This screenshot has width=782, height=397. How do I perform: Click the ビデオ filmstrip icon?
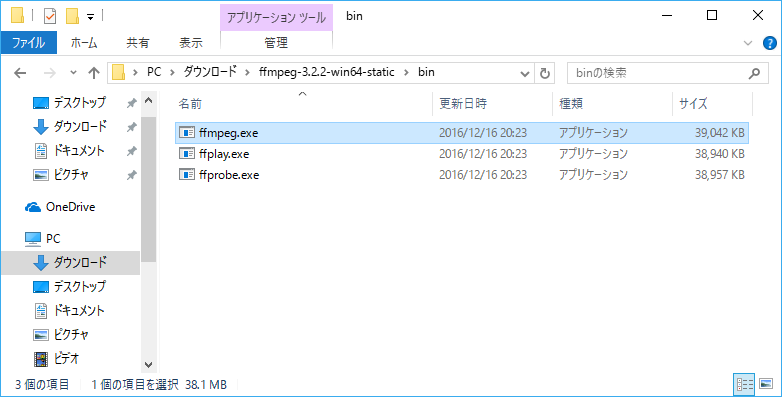pyautogui.click(x=40, y=359)
